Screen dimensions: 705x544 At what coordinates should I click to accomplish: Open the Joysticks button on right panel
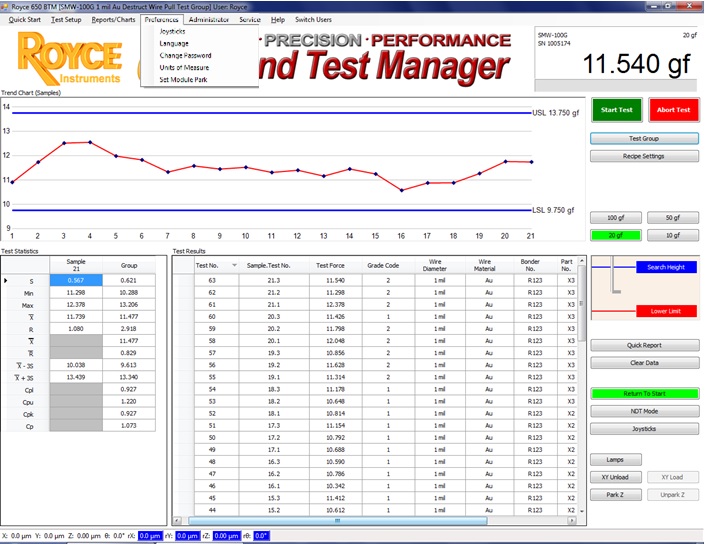click(x=644, y=428)
